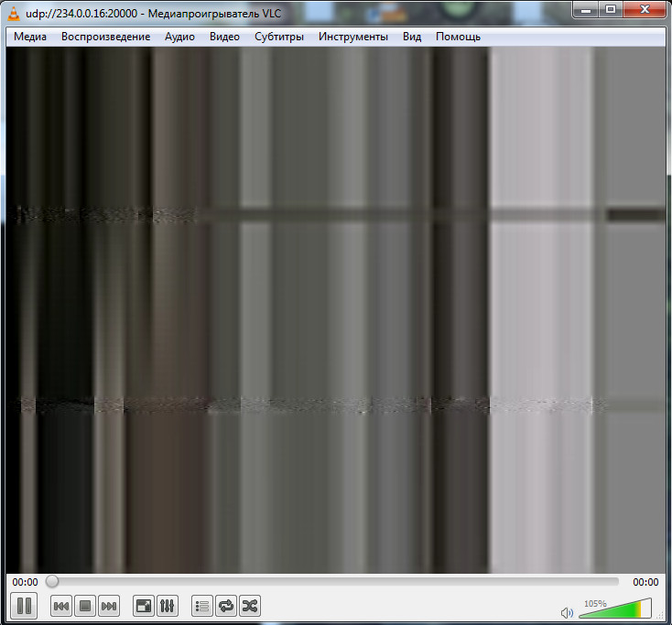Open the Видео menu
This screenshot has height=625, width=672.
coord(224,37)
